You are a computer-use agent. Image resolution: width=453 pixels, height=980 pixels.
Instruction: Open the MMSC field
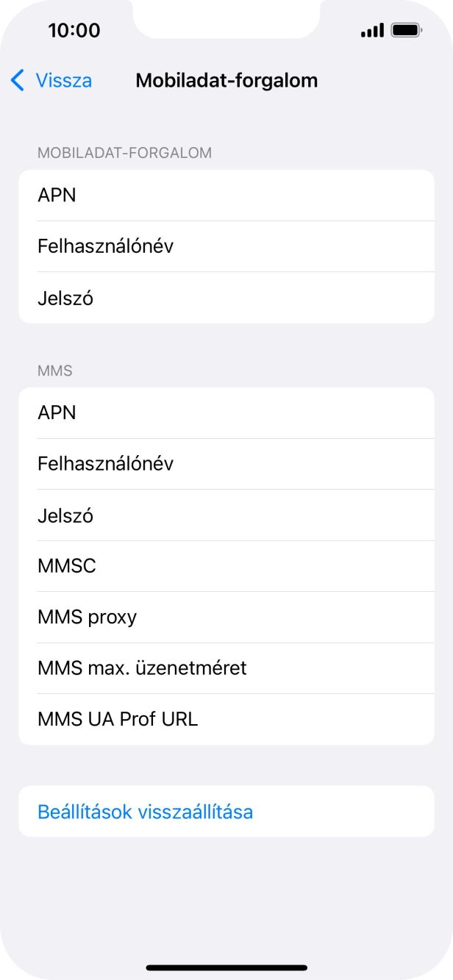pos(226,565)
